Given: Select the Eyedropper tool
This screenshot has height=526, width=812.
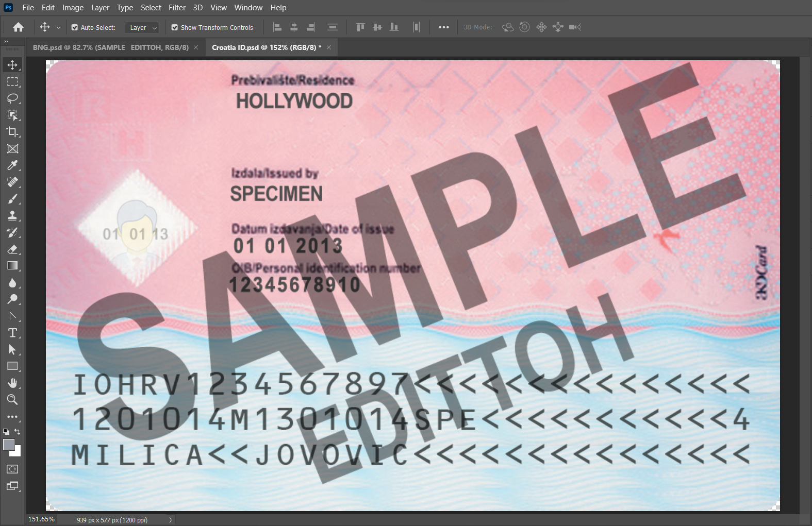Looking at the screenshot, I should (x=12, y=165).
